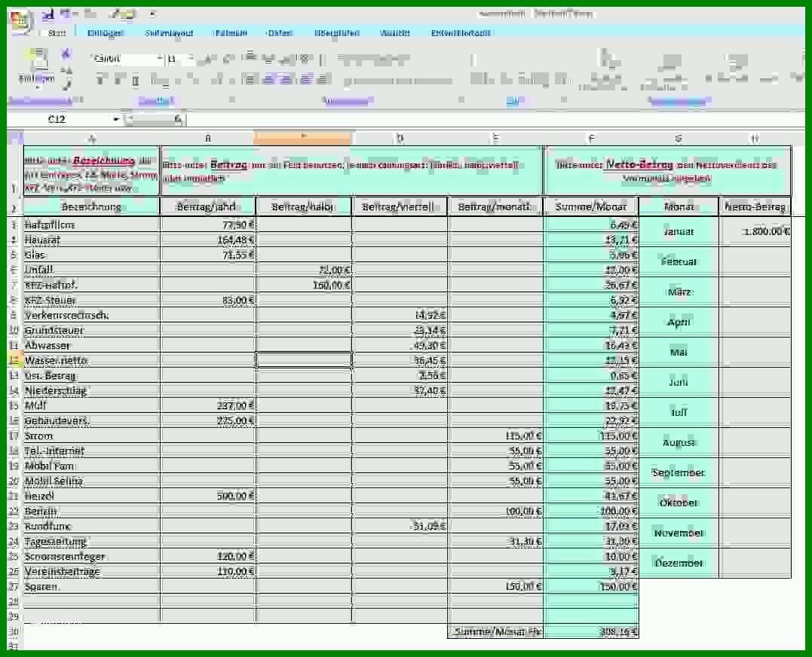Click the Wrap Text (Zeilenumbruch) button
Screen dimensions: 812x657
click(374, 60)
